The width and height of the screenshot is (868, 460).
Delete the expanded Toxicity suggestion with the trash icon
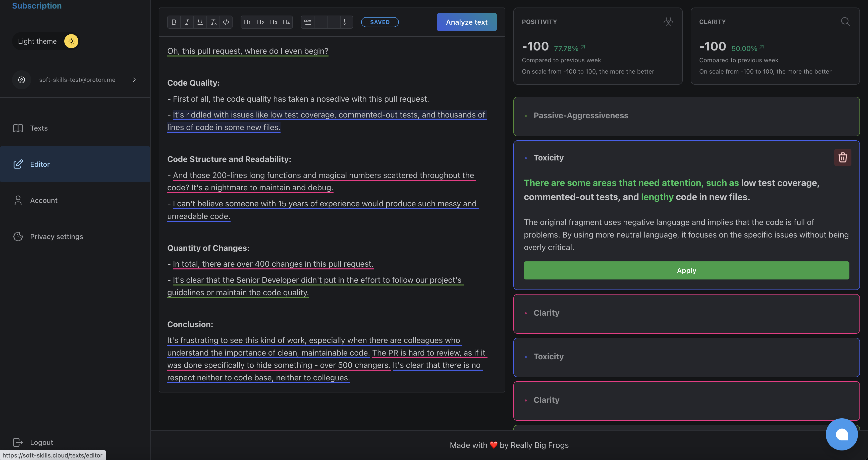coord(843,158)
